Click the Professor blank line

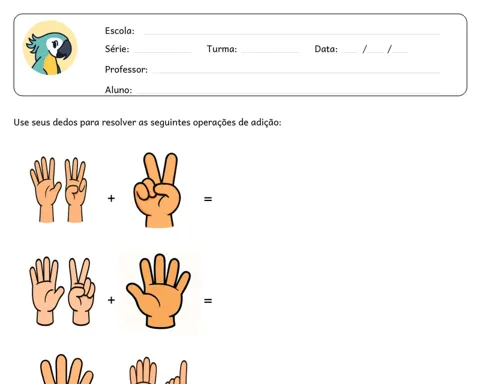pyautogui.click(x=296, y=71)
